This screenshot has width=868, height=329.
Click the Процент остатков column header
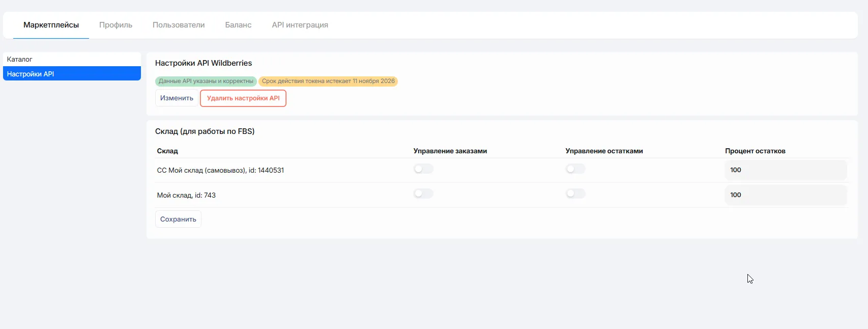(x=755, y=151)
